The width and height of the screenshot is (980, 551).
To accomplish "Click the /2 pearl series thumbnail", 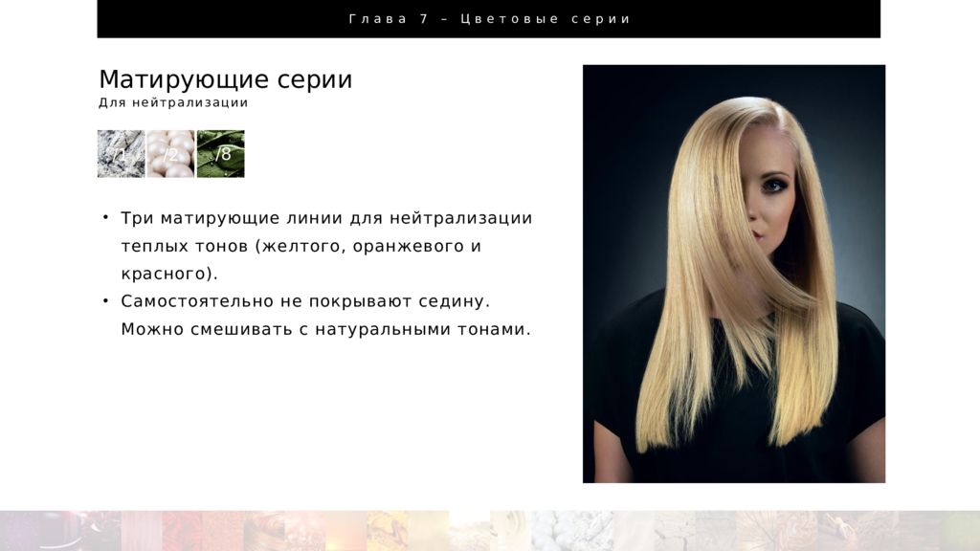I will pos(170,154).
